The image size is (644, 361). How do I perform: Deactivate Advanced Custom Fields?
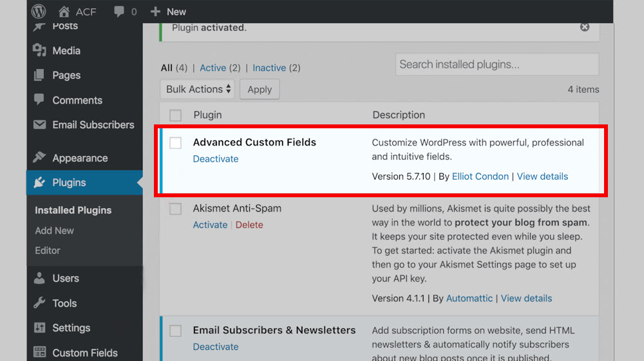coord(216,159)
